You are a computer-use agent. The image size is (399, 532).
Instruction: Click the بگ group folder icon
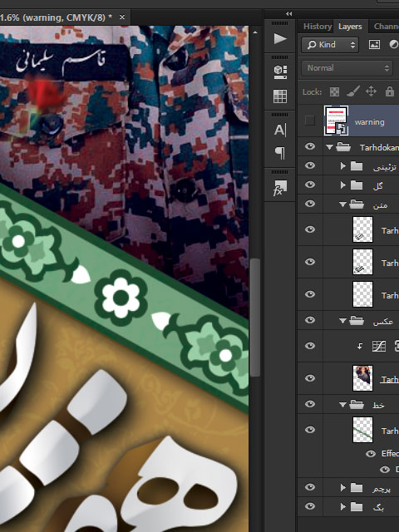(357, 506)
